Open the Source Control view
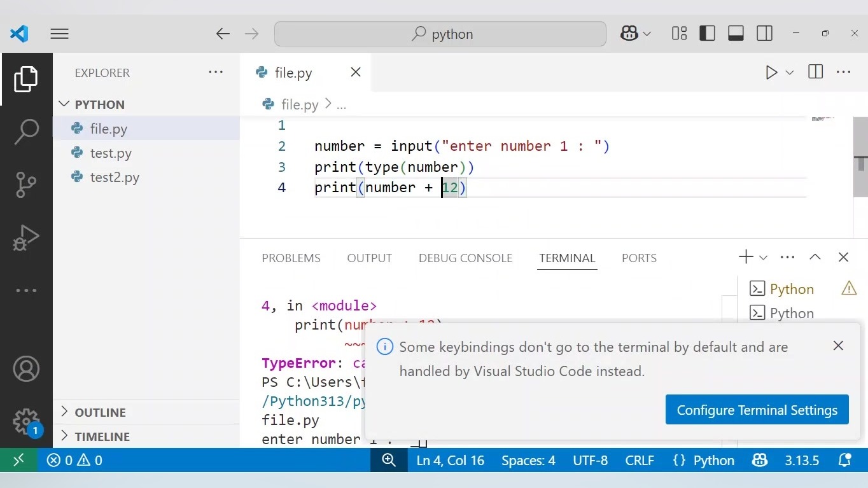This screenshot has width=868, height=488. pyautogui.click(x=26, y=185)
